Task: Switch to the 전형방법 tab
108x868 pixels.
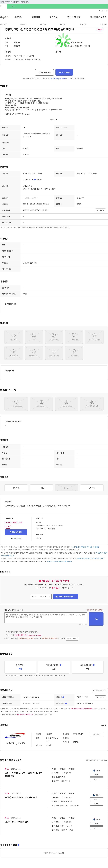Action: click(x=83, y=24)
